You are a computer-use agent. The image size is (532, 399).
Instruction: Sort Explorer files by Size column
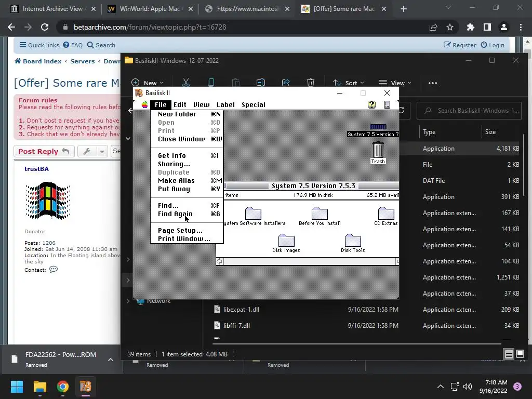(490, 132)
